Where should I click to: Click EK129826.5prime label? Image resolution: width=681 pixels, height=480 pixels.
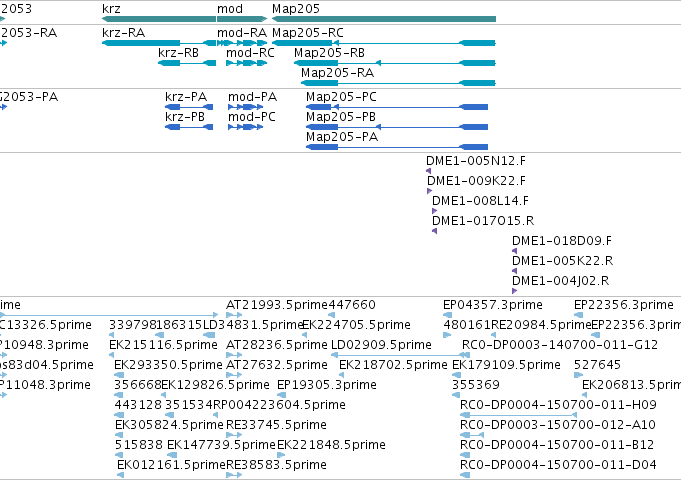click(x=215, y=384)
